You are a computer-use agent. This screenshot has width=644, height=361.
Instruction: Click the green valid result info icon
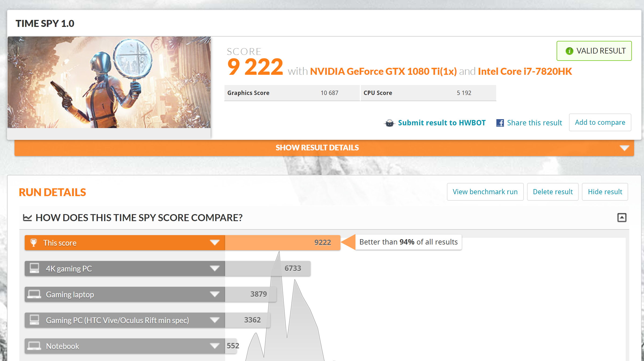tap(569, 51)
